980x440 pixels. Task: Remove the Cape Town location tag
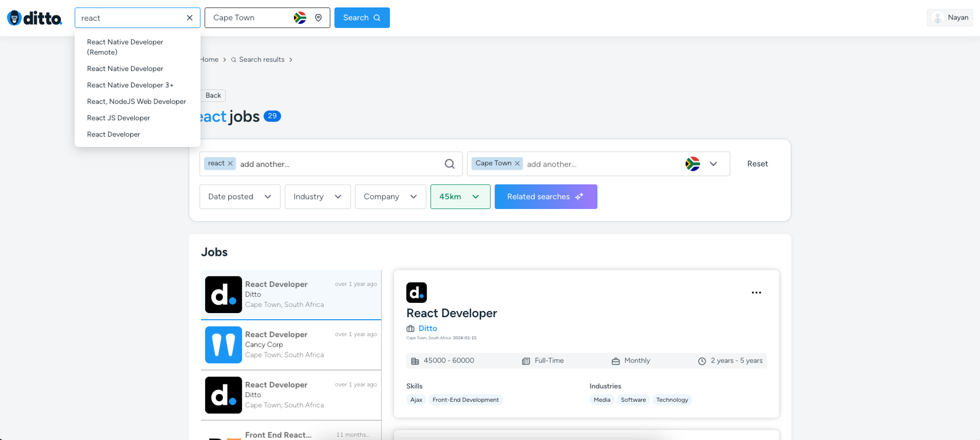coord(517,164)
